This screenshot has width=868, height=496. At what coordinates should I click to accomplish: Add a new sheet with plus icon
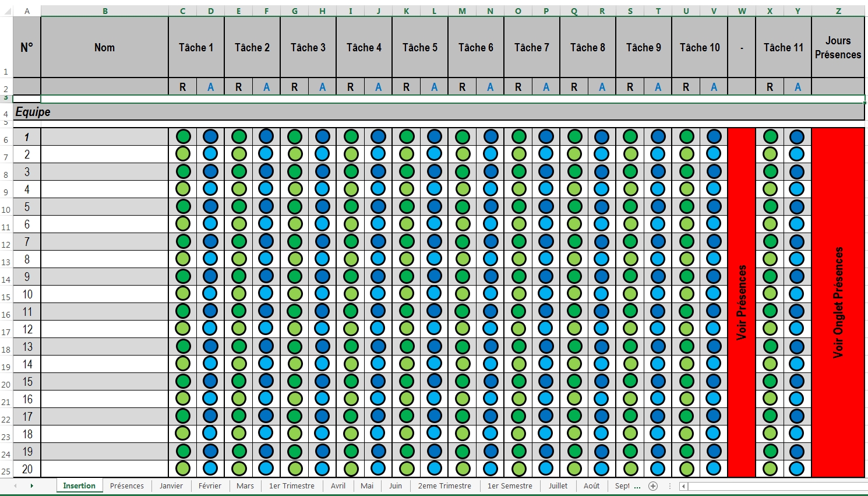pyautogui.click(x=653, y=486)
